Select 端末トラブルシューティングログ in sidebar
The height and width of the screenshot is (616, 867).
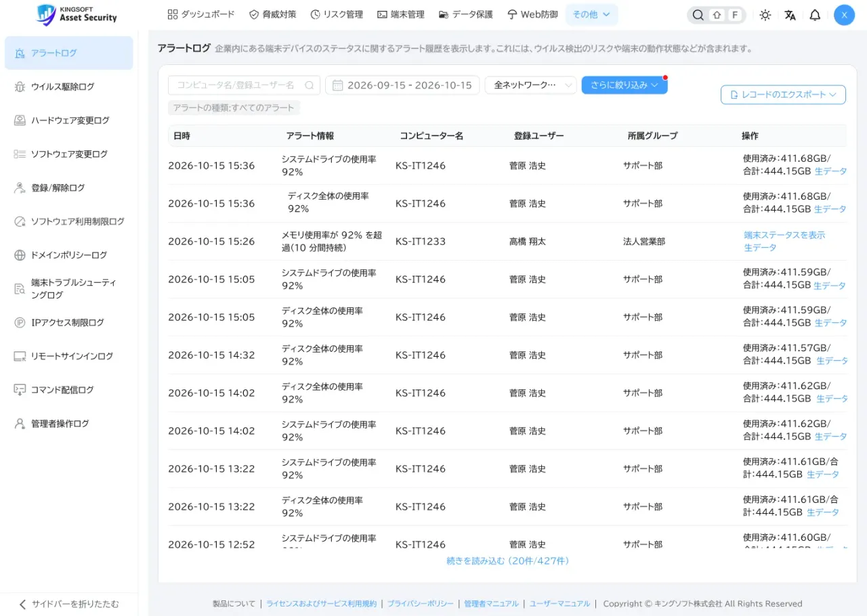point(69,289)
